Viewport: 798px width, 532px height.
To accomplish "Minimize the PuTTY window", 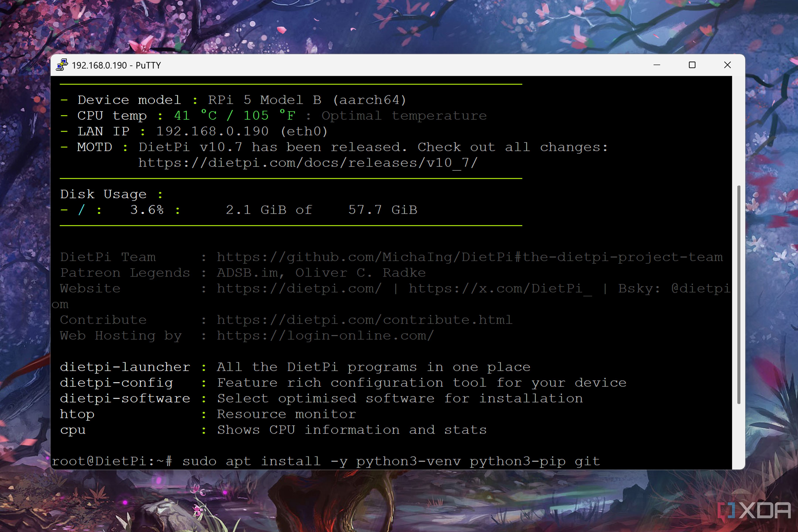I will coord(657,65).
